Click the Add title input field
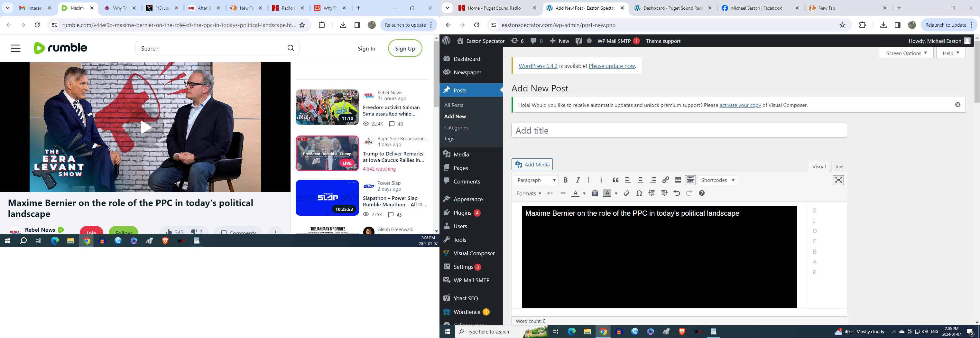Screen dimensions: 980x338 679,130
